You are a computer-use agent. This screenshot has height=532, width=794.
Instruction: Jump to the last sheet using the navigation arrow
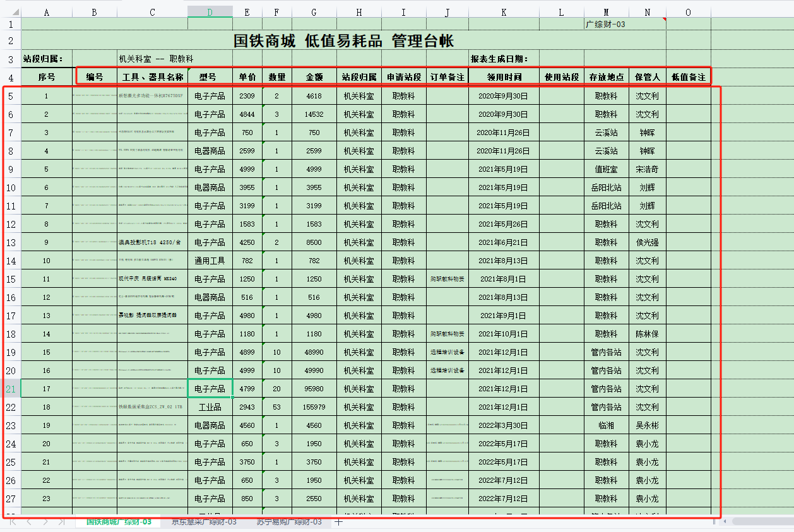point(61,522)
